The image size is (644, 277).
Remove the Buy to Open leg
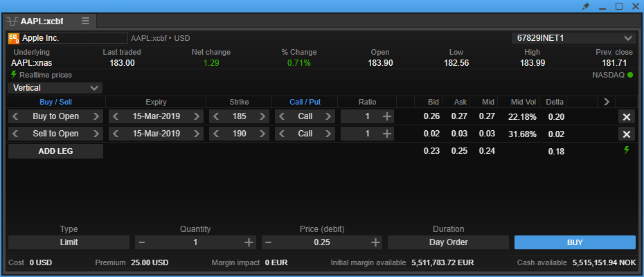(627, 117)
